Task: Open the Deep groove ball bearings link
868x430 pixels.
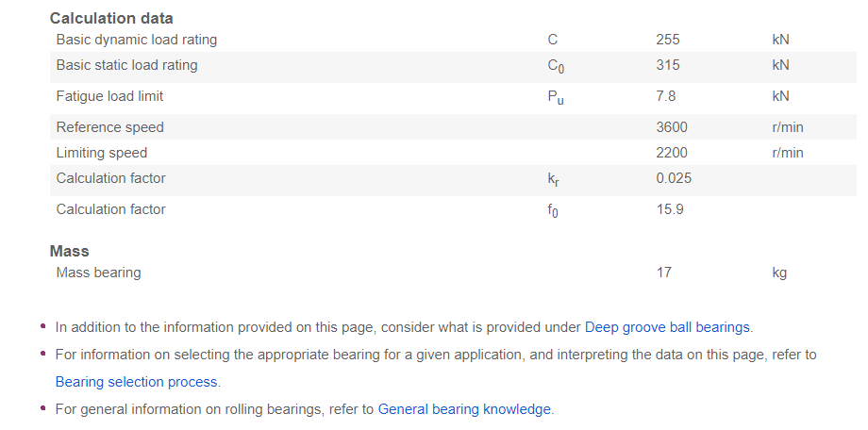Action: (667, 327)
